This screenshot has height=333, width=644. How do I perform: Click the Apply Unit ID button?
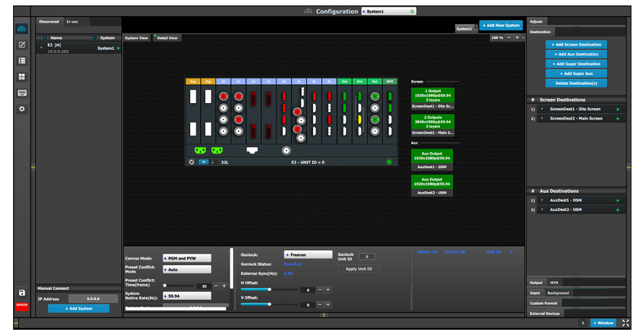(x=359, y=269)
